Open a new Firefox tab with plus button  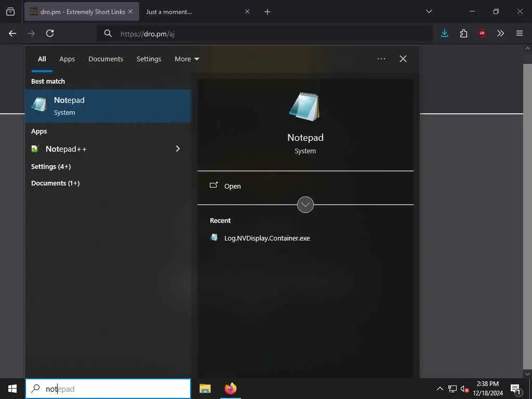268,12
